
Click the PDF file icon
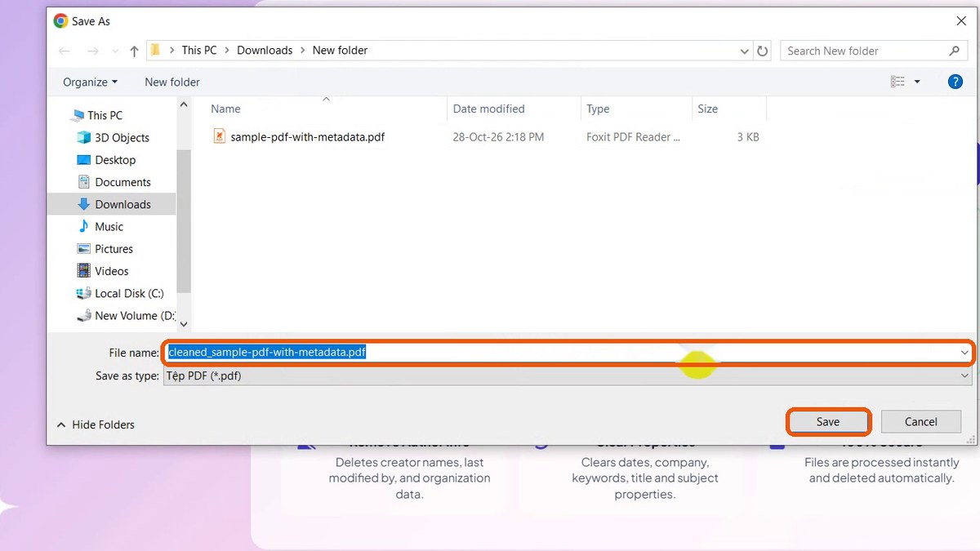[219, 136]
